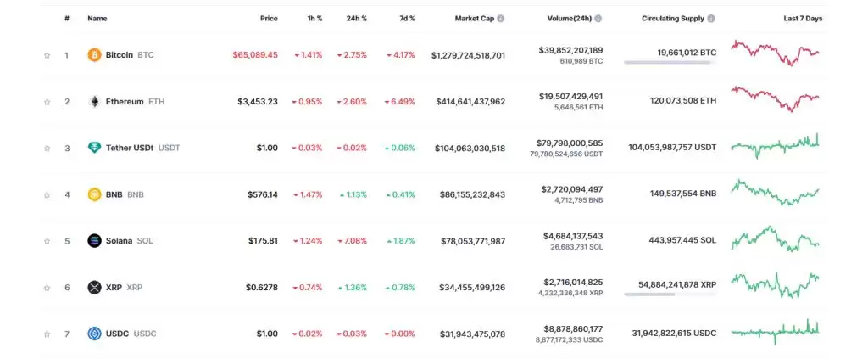This screenshot has width=868, height=359.
Task: Open Bitcoin's last 7 days chart
Action: [x=775, y=53]
